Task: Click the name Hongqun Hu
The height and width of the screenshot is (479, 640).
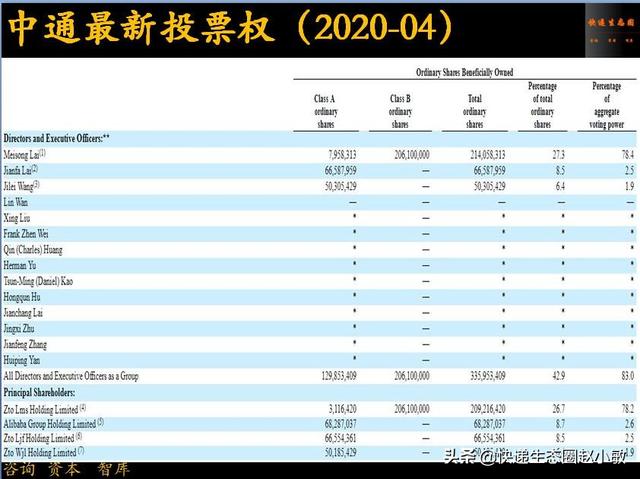Action: 22,297
